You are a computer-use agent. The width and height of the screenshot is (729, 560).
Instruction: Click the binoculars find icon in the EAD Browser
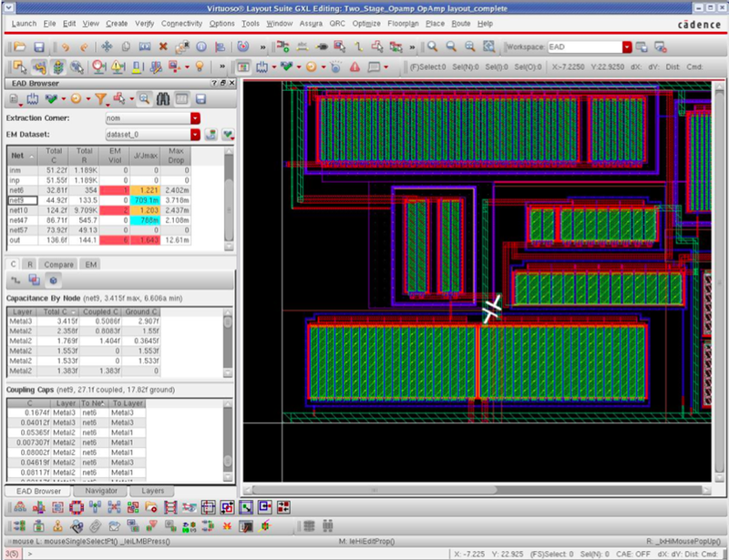[163, 98]
